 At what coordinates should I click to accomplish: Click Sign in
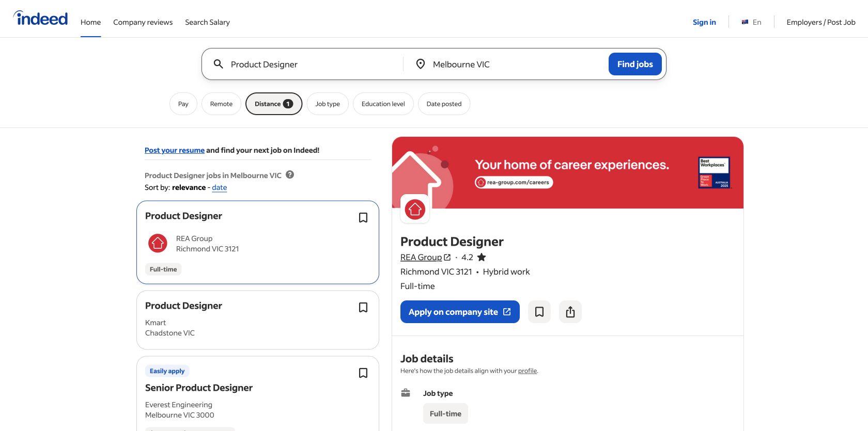[x=704, y=22]
